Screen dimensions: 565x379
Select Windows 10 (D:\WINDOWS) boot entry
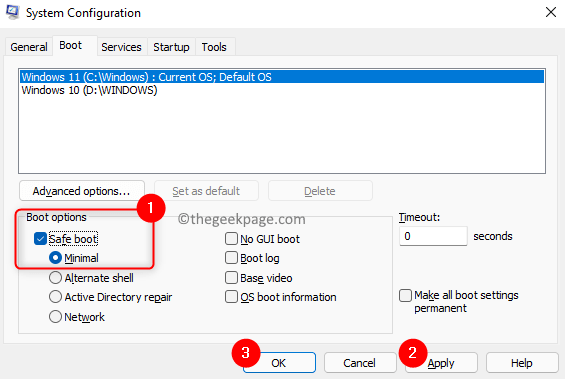(x=282, y=90)
